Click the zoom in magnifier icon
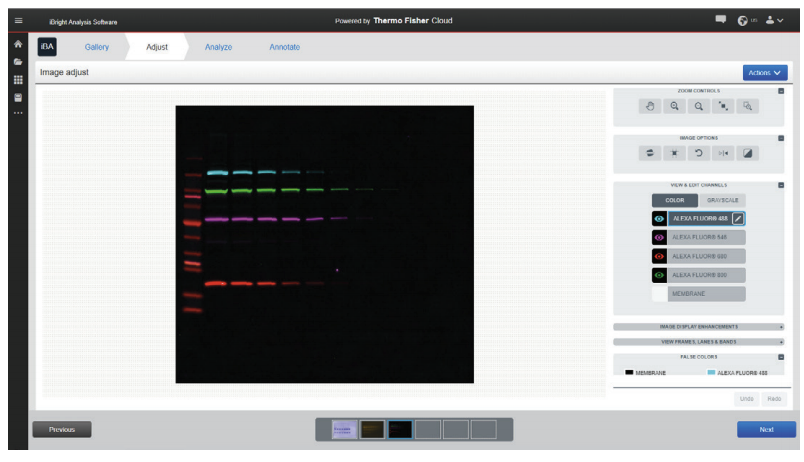This screenshot has height=462, width=804. point(674,106)
